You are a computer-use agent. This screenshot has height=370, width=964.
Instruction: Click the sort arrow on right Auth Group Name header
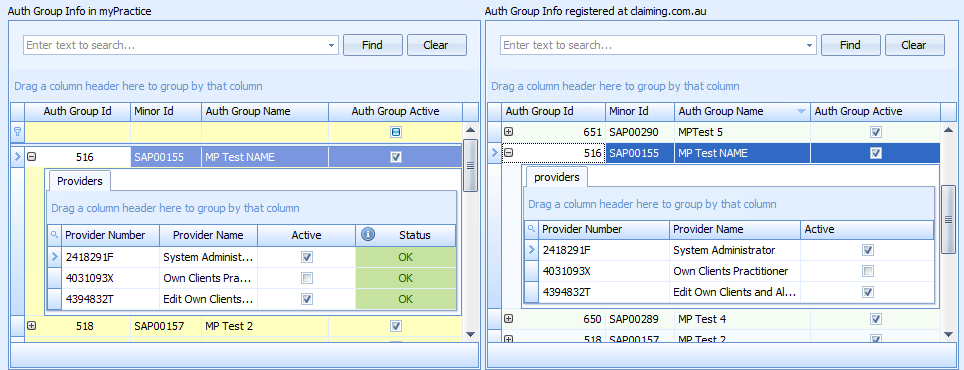(x=800, y=112)
